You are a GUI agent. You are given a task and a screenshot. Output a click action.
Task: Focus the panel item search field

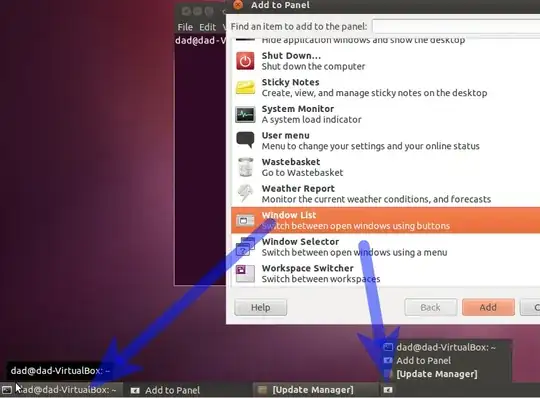tap(456, 26)
